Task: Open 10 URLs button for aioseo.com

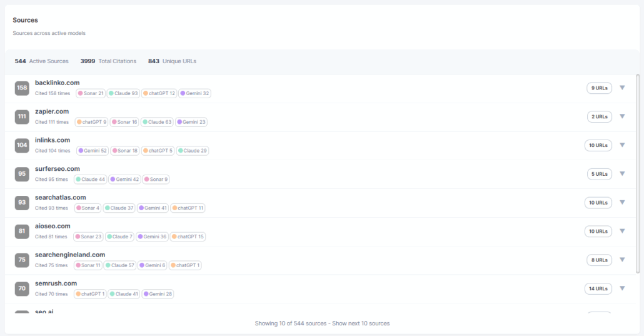Action: [598, 231]
